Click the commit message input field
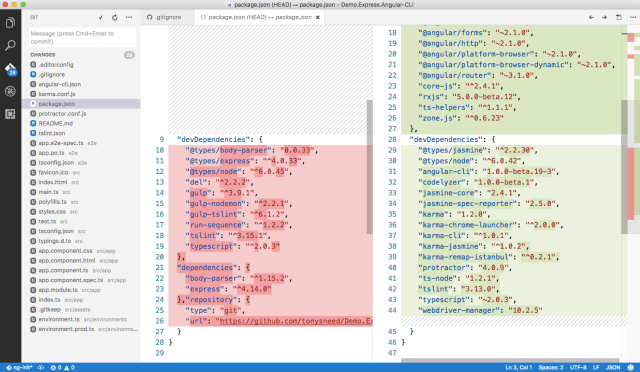This screenshot has height=372, width=640. [82, 37]
